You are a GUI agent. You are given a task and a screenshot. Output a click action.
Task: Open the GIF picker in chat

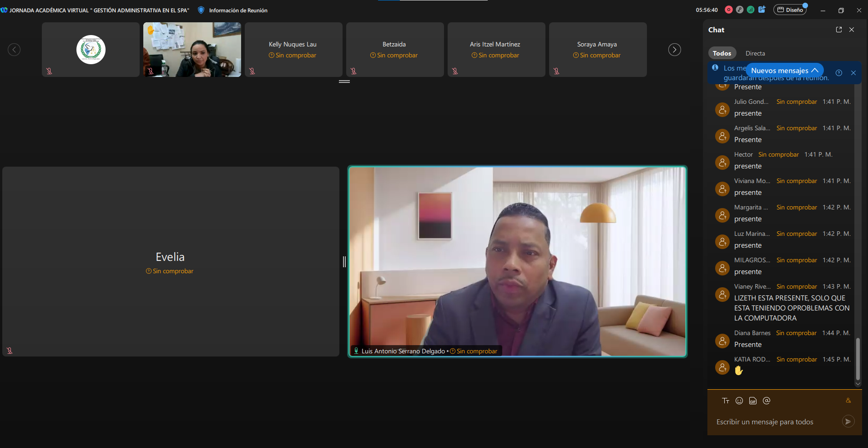(x=753, y=401)
